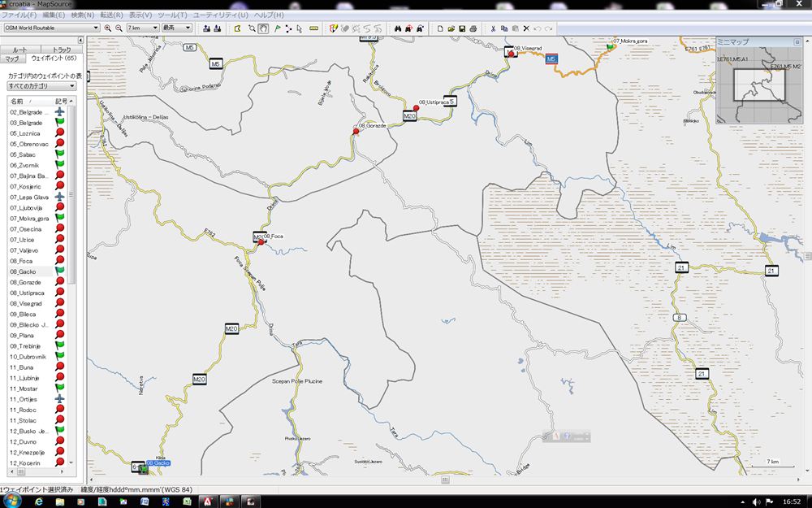Select the selection arrow tool
The image size is (812, 508).
[300, 28]
